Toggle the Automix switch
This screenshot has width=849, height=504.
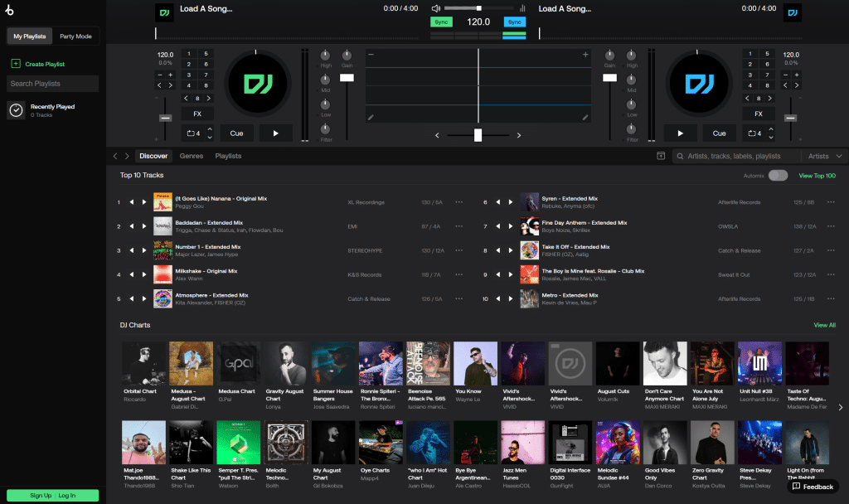tap(777, 176)
